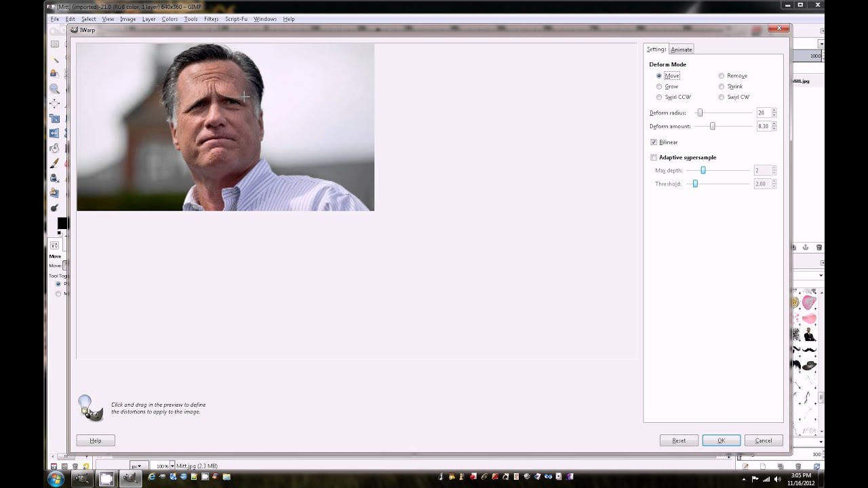The image size is (868, 488).
Task: Select the Shrink deform mode
Action: (x=730, y=87)
